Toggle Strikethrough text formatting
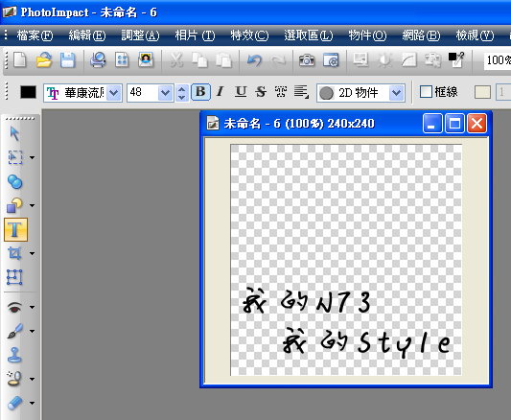Screen dimensions: 511x420 [x=261, y=92]
